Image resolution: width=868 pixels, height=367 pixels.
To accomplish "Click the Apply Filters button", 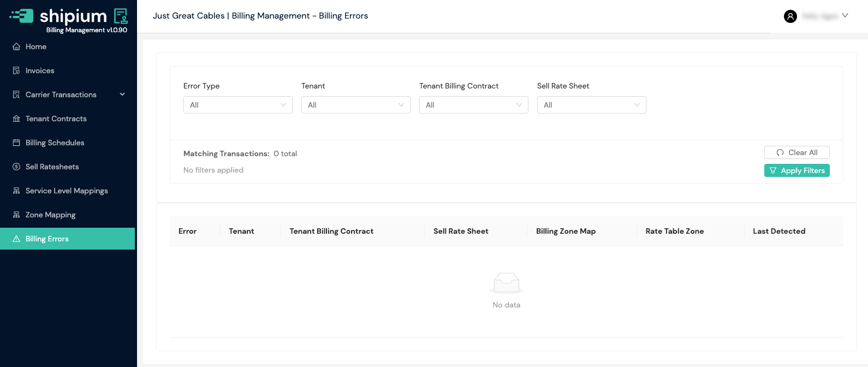I will (797, 170).
